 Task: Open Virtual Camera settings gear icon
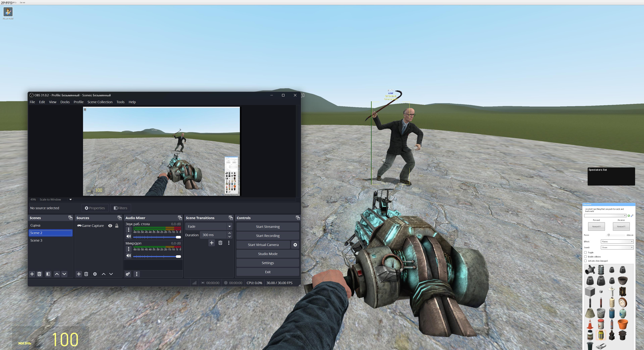[295, 245]
